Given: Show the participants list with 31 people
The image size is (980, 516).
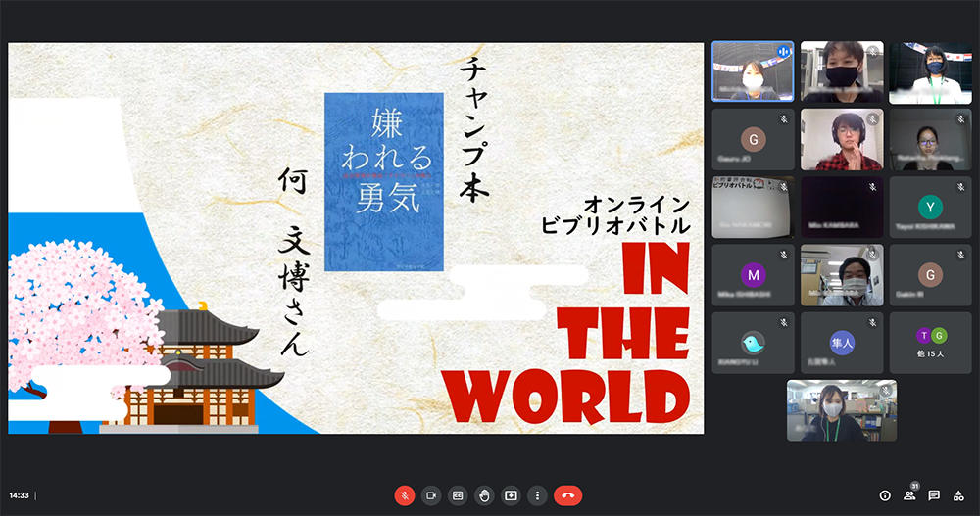Looking at the screenshot, I should click(909, 495).
